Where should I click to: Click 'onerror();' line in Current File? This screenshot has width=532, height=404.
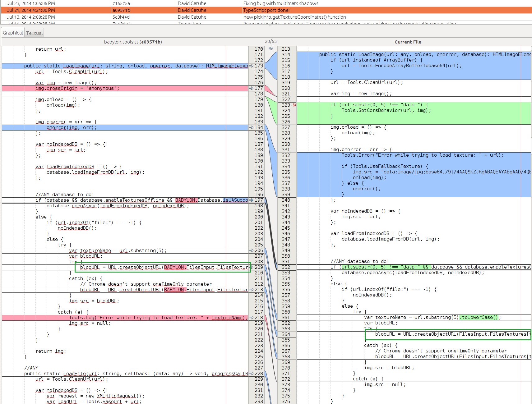click(x=367, y=189)
